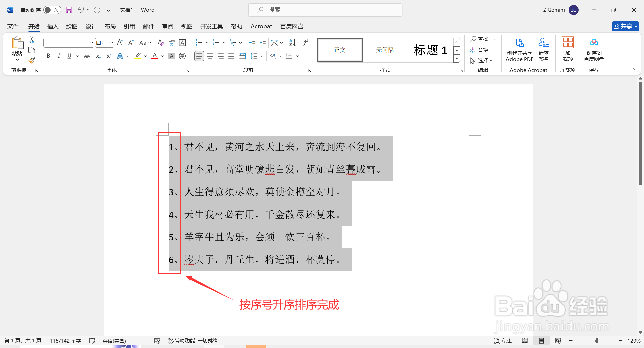
Task: Toggle bold formatting on selected text
Action: click(x=48, y=56)
